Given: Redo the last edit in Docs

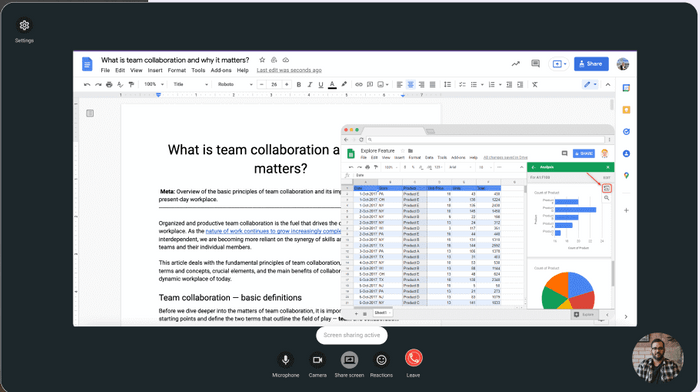Looking at the screenshot, I should pos(98,84).
